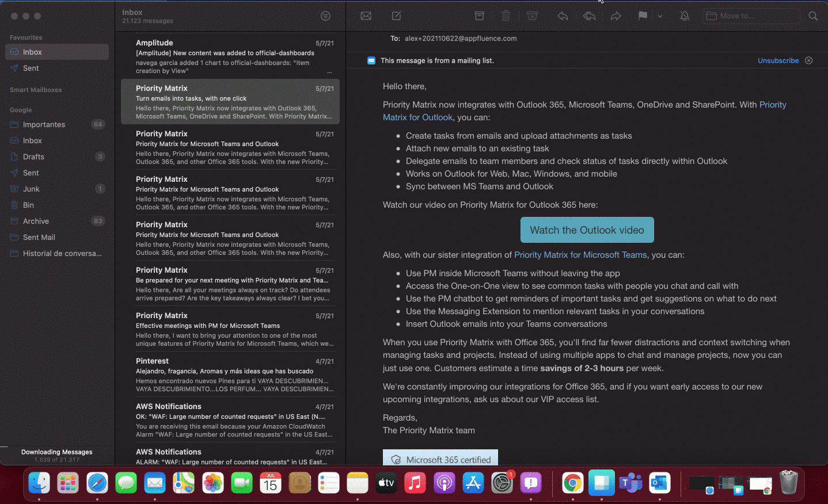This screenshot has height=504, width=828.
Task: Open FaceTime from the Dock
Action: [242, 483]
